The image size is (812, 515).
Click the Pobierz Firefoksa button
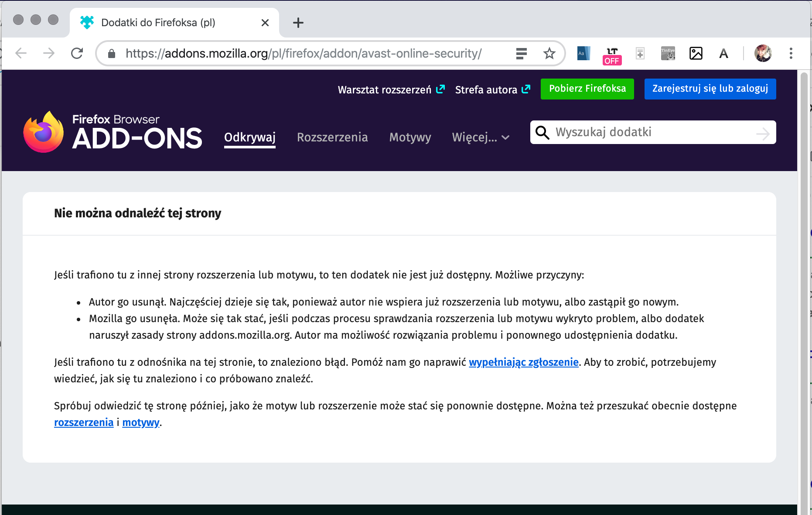click(x=587, y=89)
